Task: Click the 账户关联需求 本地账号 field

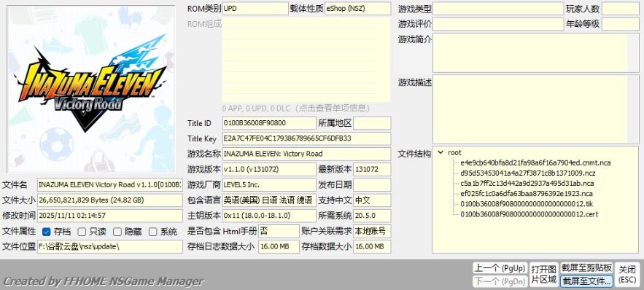Action: [372, 231]
